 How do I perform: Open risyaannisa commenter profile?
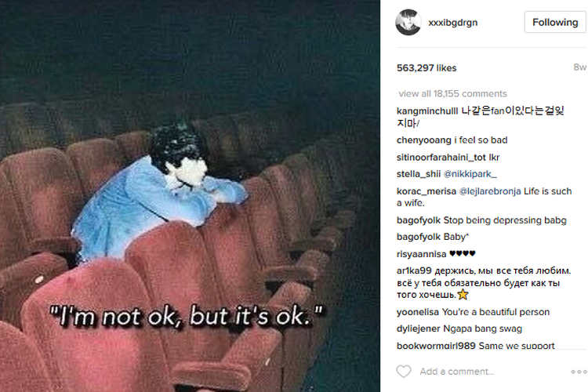(422, 254)
